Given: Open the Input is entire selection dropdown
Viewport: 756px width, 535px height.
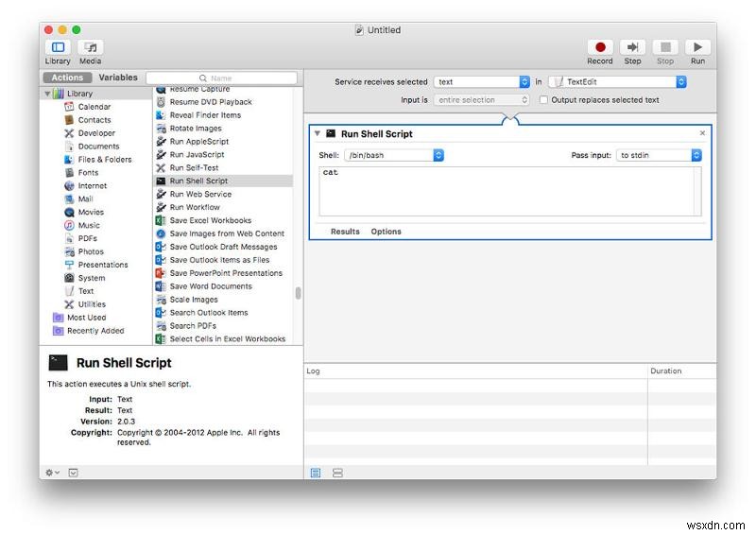Looking at the screenshot, I should [481, 100].
